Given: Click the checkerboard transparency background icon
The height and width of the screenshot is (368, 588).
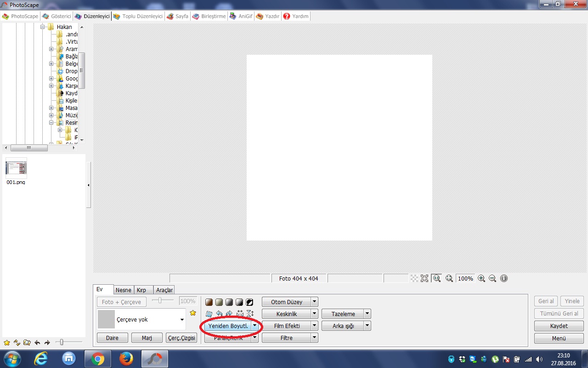Looking at the screenshot, I should point(414,278).
